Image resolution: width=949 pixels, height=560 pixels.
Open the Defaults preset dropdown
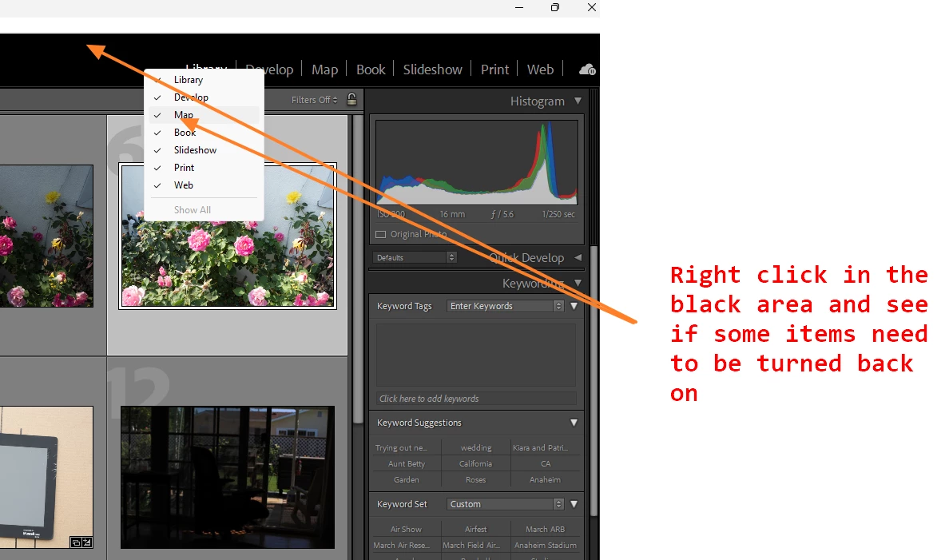coord(414,257)
